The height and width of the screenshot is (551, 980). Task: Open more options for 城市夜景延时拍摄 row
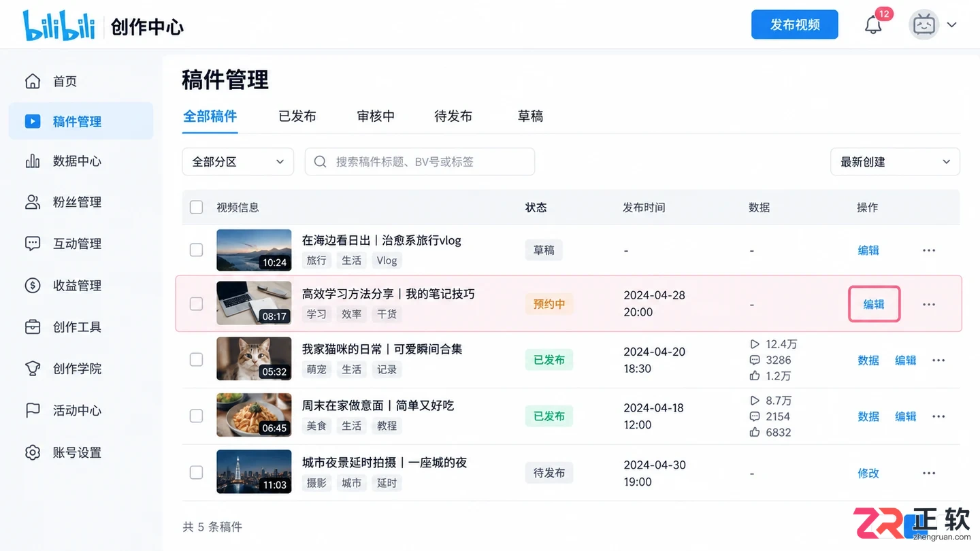(929, 473)
